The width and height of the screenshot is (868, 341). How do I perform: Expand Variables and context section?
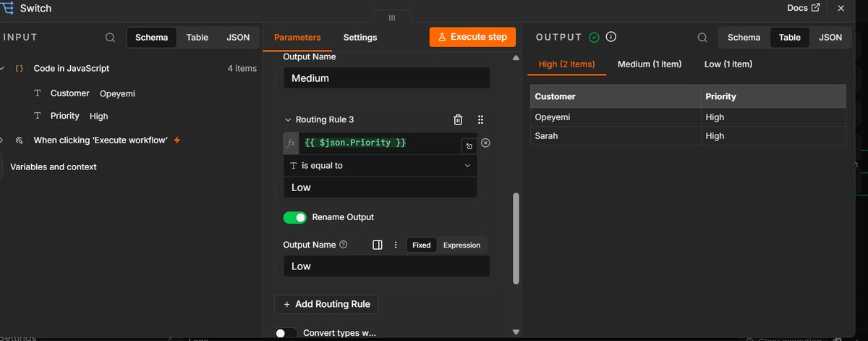pyautogui.click(x=53, y=167)
